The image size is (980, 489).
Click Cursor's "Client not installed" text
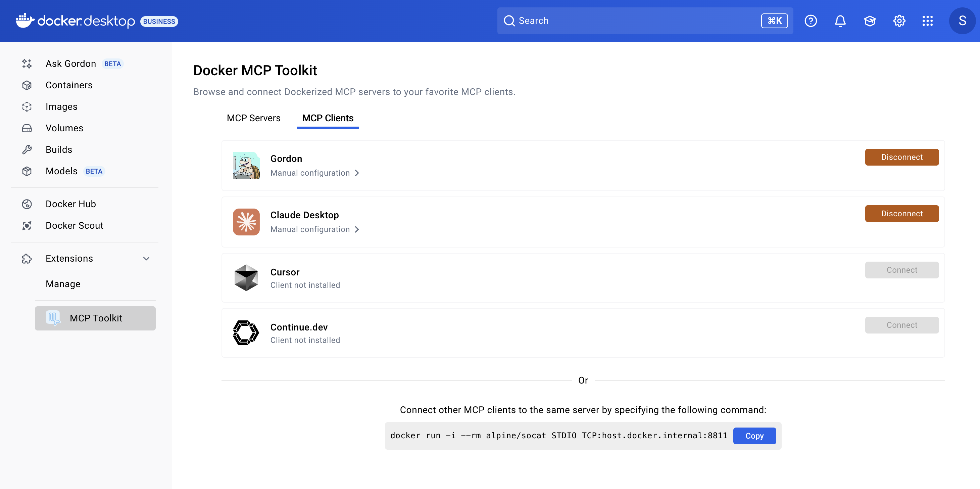click(x=305, y=285)
